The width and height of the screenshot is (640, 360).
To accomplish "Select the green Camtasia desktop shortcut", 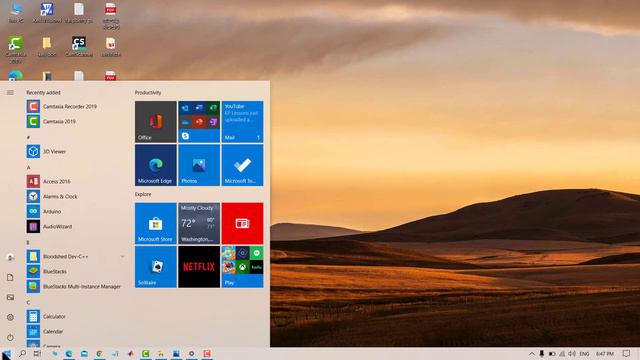I will (x=16, y=49).
